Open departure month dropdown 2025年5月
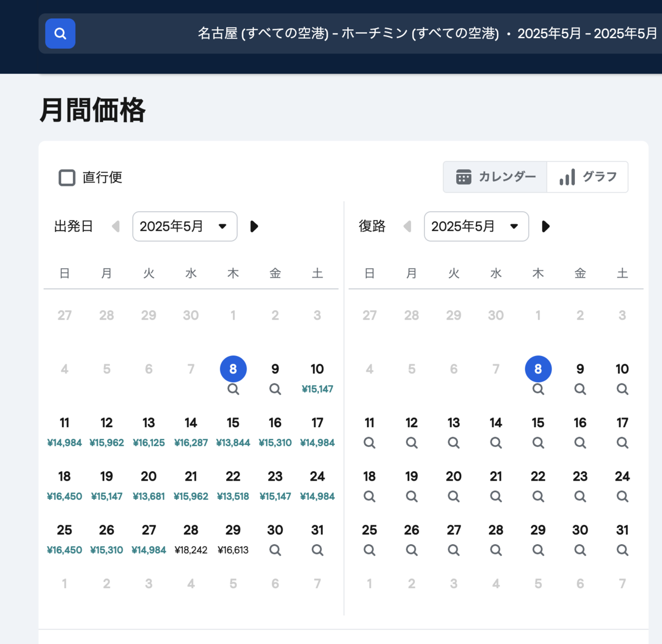This screenshot has height=644, width=662. click(x=185, y=226)
